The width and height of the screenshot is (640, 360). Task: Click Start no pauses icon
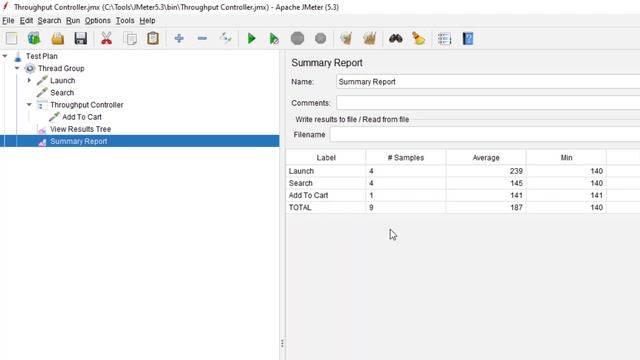pos(274,38)
